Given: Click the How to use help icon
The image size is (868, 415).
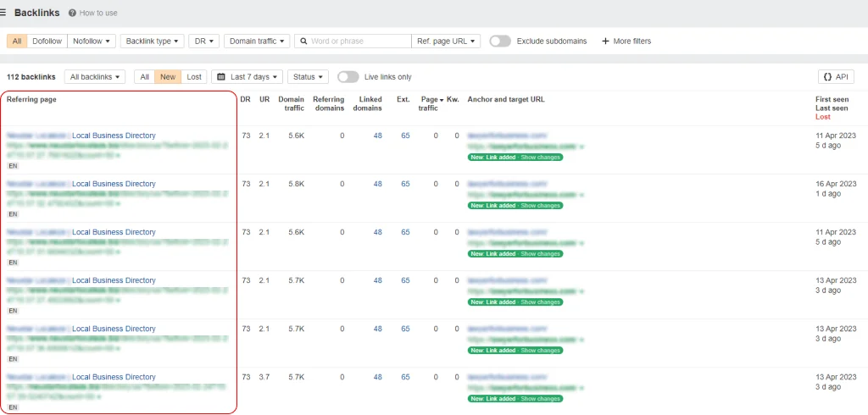Looking at the screenshot, I should coord(72,14).
